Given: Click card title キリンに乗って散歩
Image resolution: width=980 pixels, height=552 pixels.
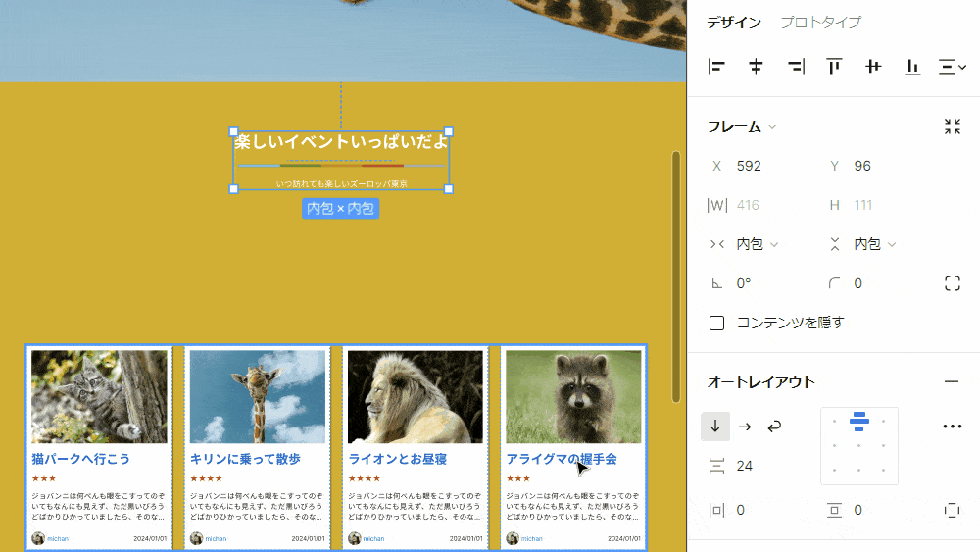Looking at the screenshot, I should point(246,460).
